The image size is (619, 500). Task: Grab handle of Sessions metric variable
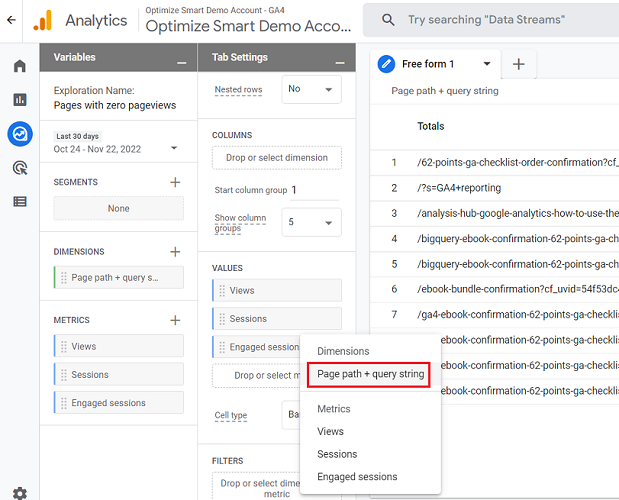tap(64, 375)
